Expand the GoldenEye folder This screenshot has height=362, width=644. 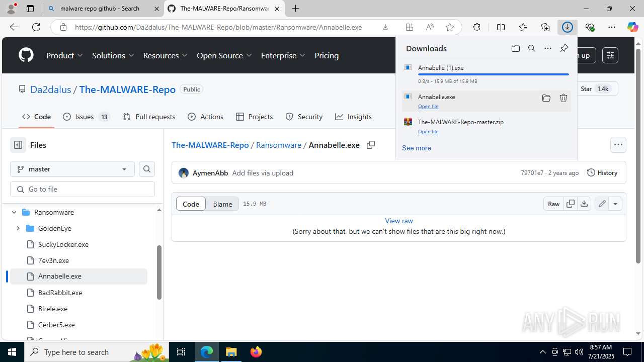coord(18,228)
